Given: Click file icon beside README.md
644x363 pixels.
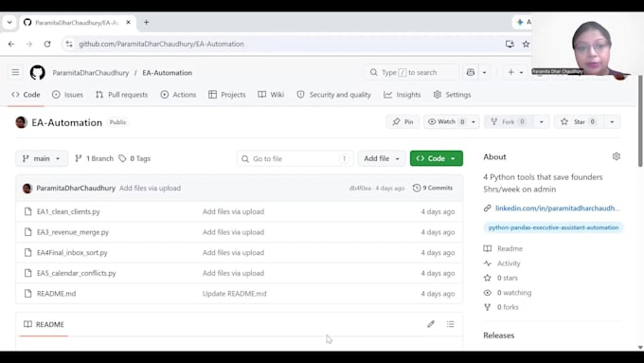Looking at the screenshot, I should click(x=27, y=294).
